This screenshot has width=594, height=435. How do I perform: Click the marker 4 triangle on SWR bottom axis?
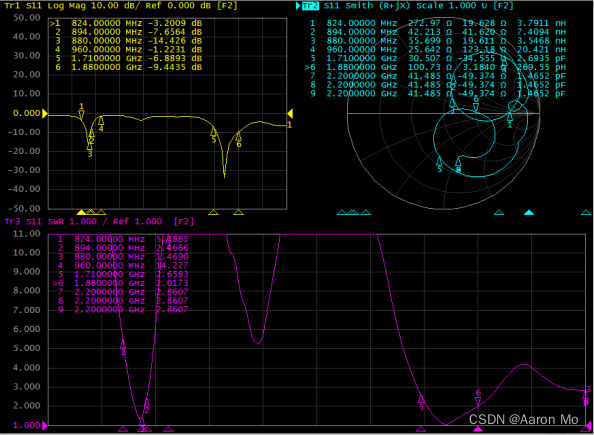pyautogui.click(x=169, y=429)
